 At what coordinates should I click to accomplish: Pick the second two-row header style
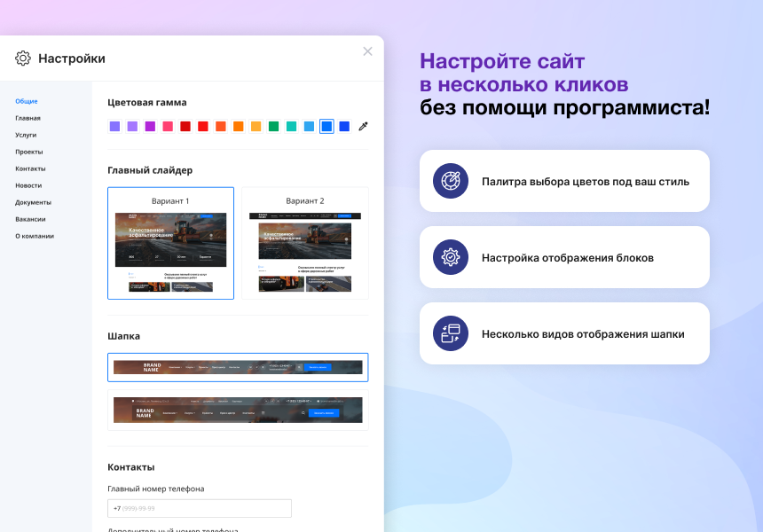pyautogui.click(x=238, y=410)
